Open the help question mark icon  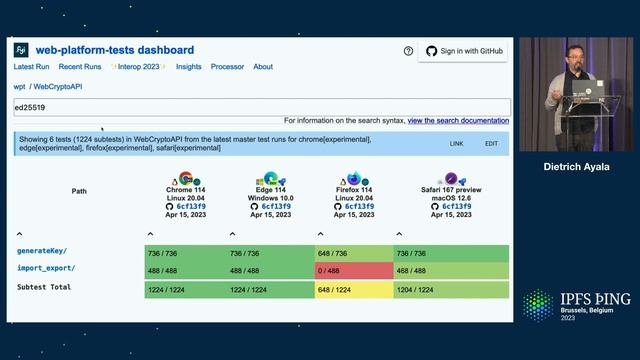point(408,51)
